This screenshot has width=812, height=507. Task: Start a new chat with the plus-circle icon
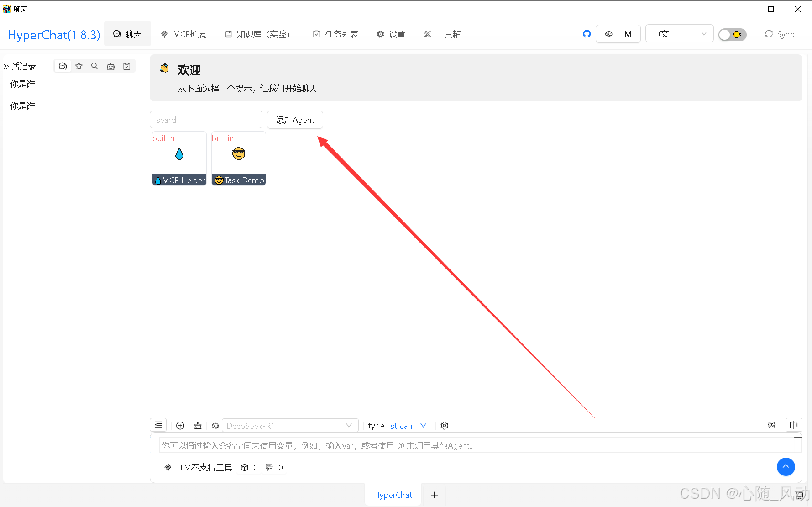point(180,426)
